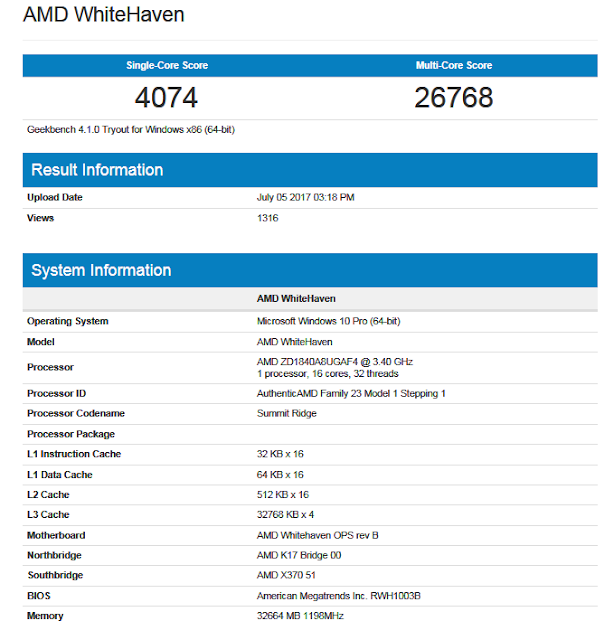Image resolution: width=614 pixels, height=640 pixels.
Task: Click the Processor ID label
Action: point(56,393)
